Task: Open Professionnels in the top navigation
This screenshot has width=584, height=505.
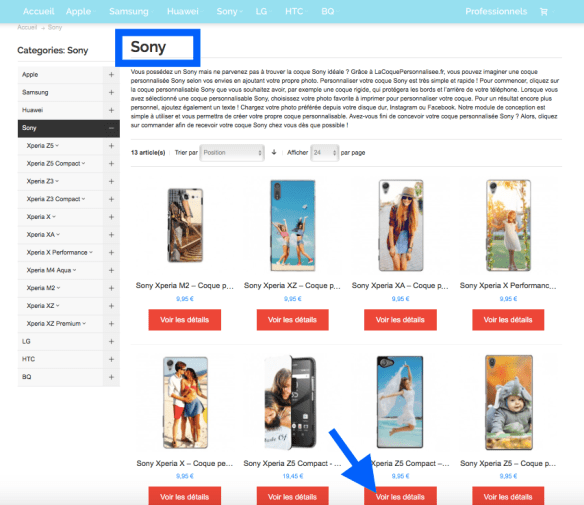Action: click(x=496, y=12)
